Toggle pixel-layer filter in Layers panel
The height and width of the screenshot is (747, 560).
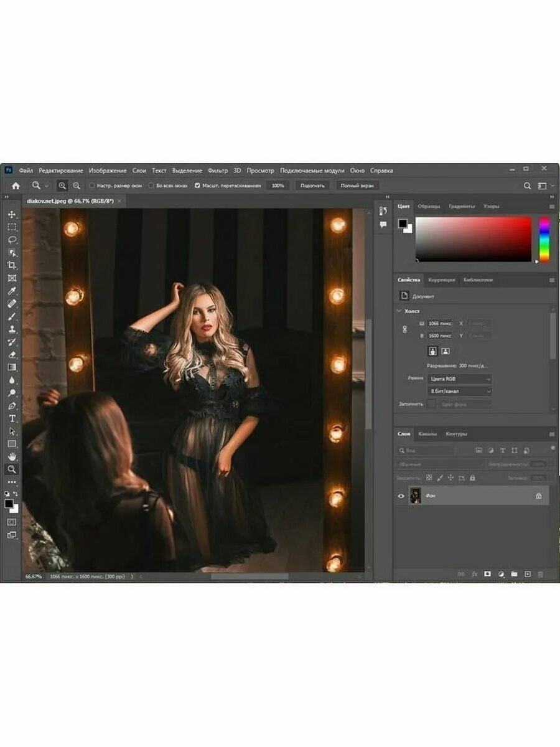(478, 450)
